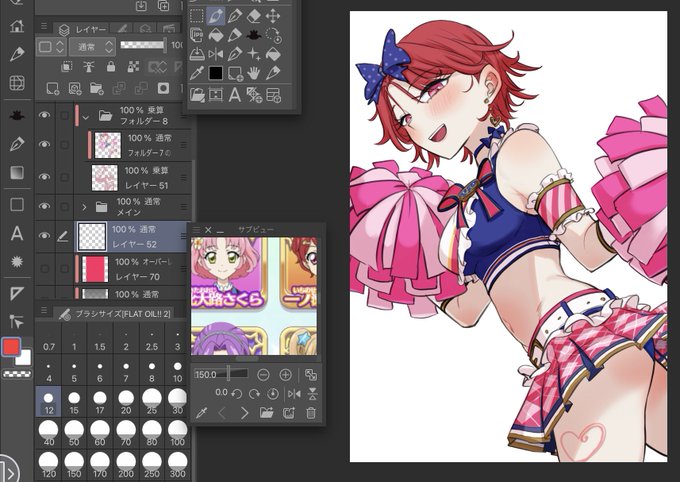Tick the selection checkbox for フォルダー 8
The image size is (680, 482).
click(x=64, y=115)
